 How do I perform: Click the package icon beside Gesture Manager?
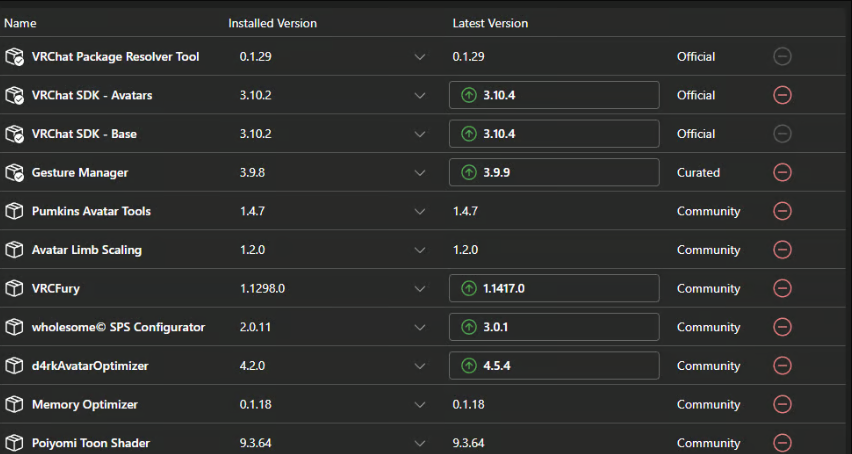click(14, 173)
